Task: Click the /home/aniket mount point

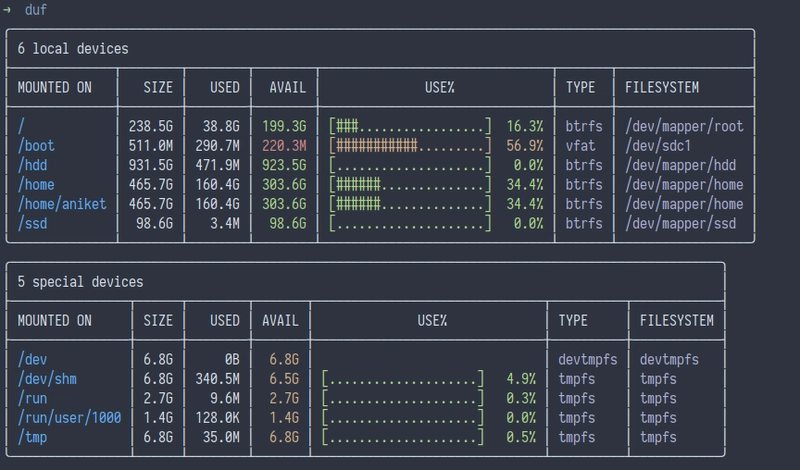Action: 62,204
